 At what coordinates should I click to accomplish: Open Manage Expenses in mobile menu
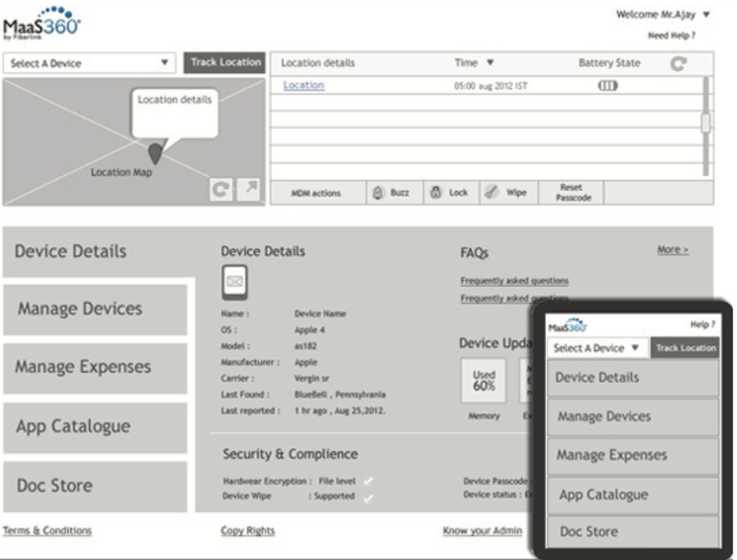pyautogui.click(x=633, y=455)
